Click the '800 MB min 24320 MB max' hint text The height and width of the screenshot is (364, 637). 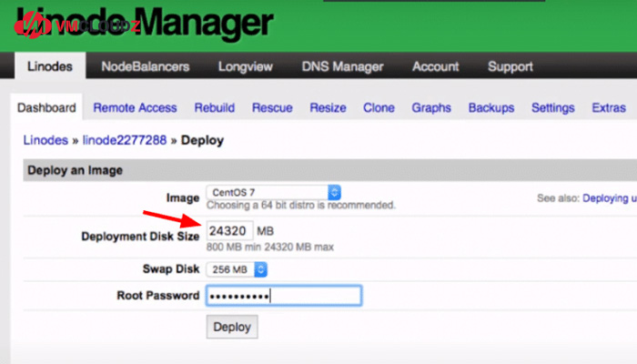(x=270, y=247)
